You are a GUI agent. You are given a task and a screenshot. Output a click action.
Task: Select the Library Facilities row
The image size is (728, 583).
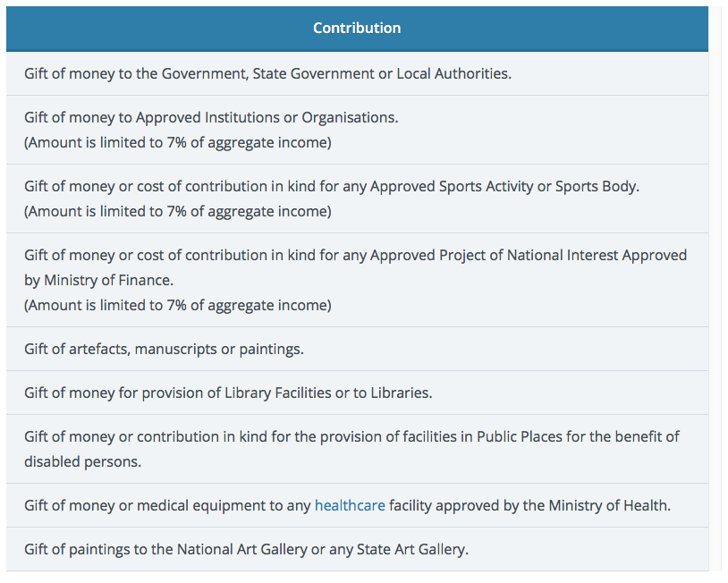coord(228,393)
